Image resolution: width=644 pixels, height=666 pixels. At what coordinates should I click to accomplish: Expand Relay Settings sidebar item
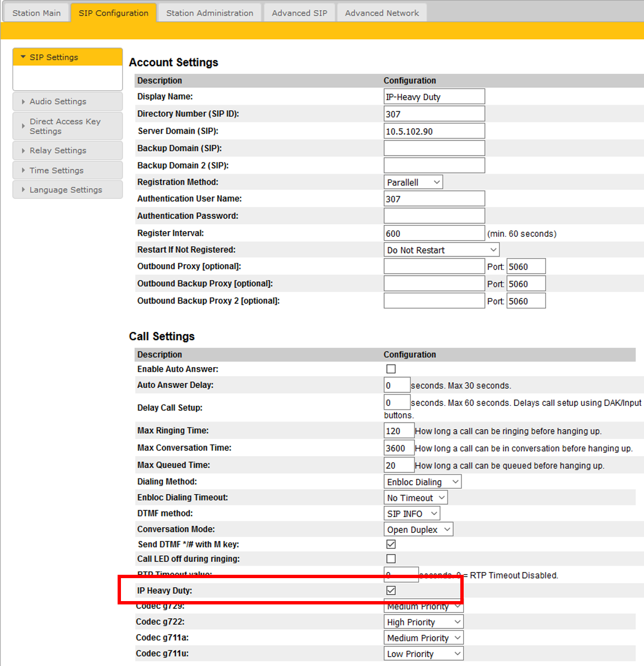68,151
